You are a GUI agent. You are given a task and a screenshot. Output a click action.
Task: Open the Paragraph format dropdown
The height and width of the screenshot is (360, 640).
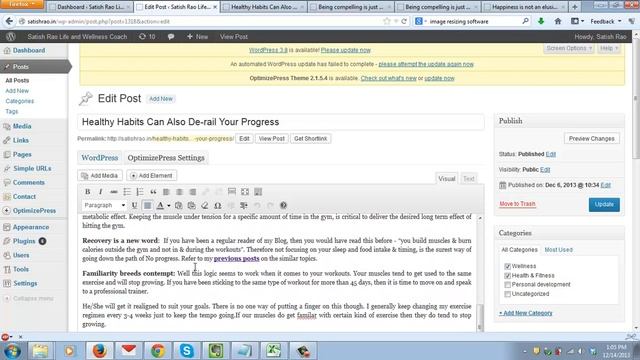[x=104, y=205]
